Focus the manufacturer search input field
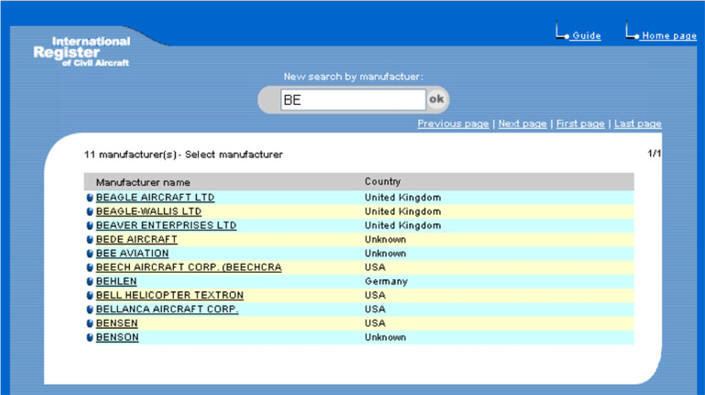Screen dimensions: 705x395 [x=353, y=100]
